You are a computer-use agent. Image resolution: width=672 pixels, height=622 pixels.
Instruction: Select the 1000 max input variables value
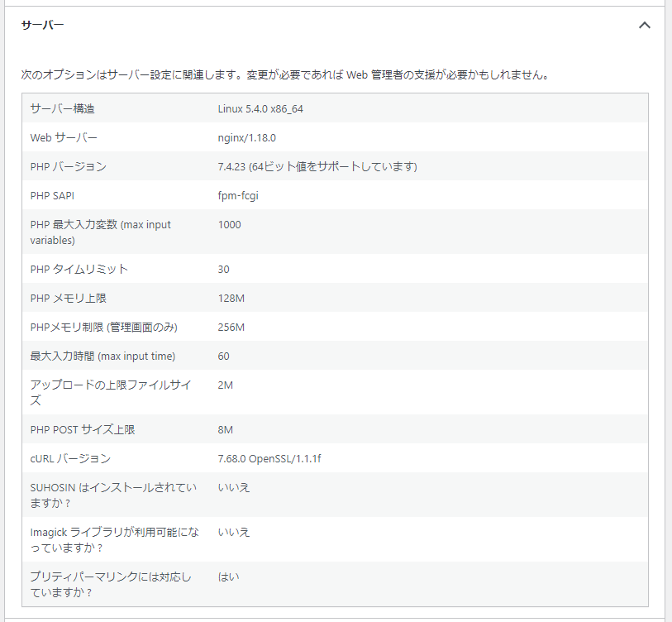[230, 224]
